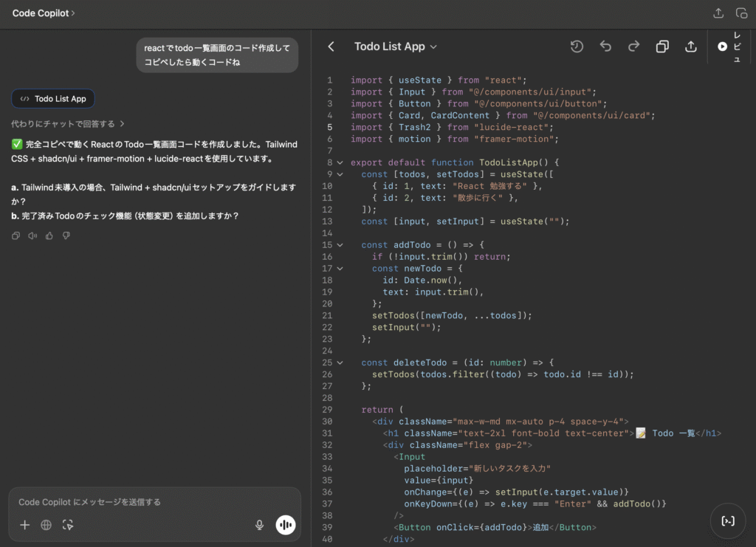756x547 pixels.
Task: Click 'return (' on line 29
Action: point(382,410)
